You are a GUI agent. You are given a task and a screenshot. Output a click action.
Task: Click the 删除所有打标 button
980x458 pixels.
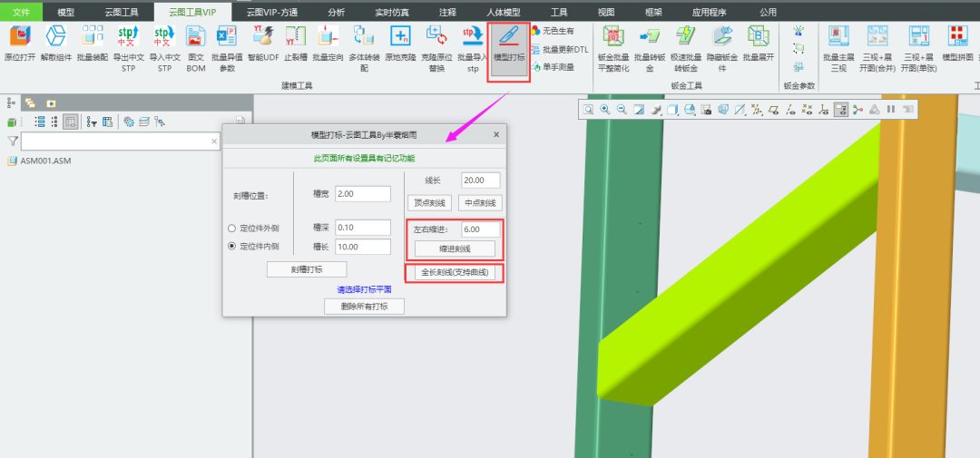(365, 307)
